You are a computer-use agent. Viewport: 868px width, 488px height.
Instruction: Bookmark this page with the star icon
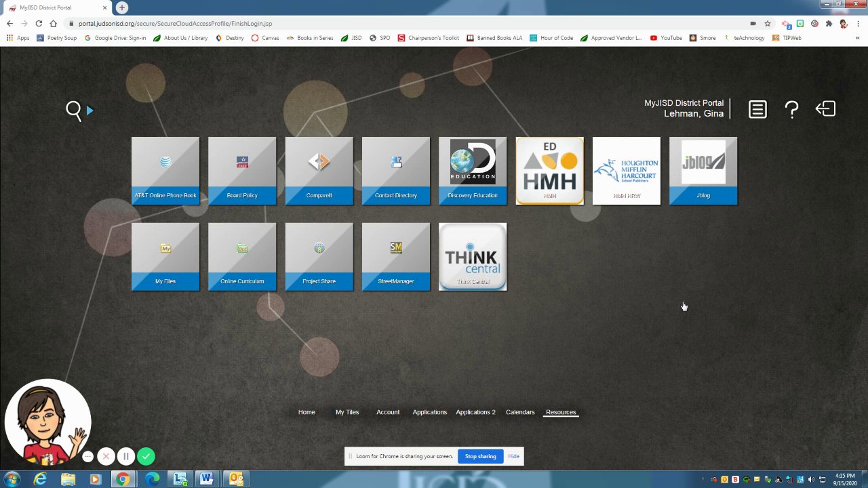[768, 24]
